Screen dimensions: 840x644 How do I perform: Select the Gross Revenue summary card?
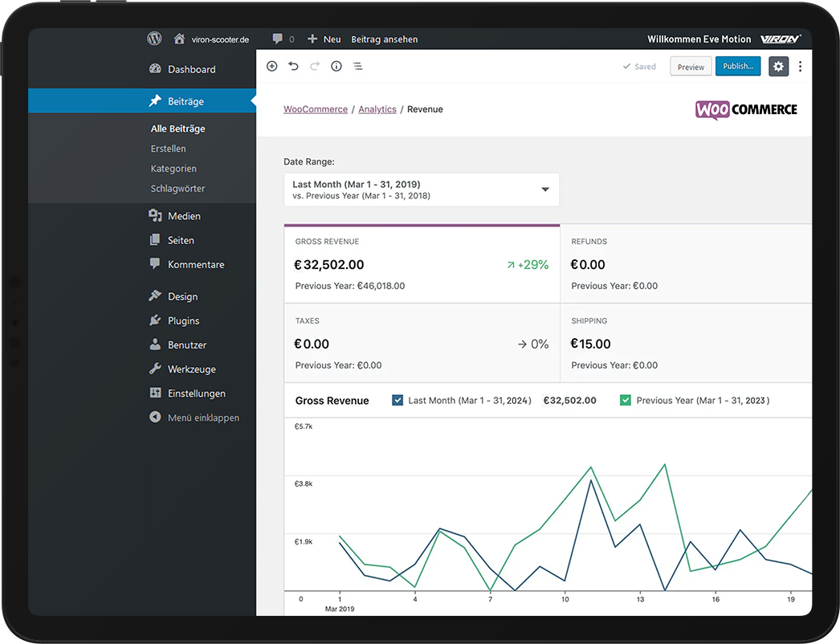point(422,263)
